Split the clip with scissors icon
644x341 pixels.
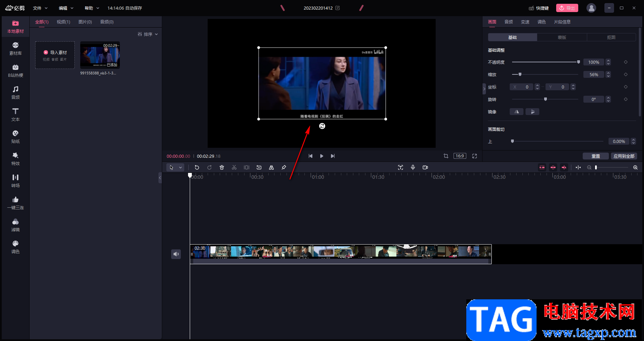[x=234, y=167]
